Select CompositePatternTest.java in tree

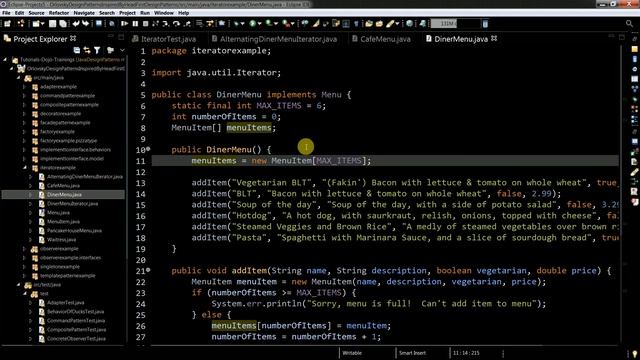tap(76, 329)
